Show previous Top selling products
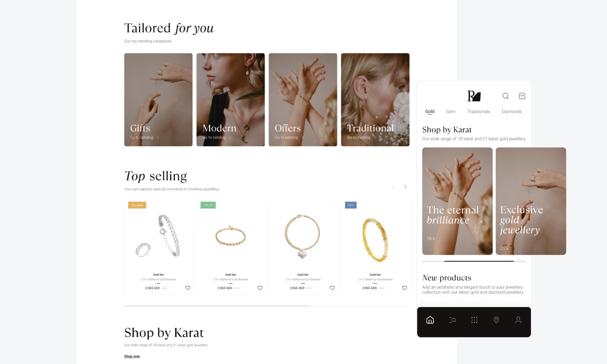The image size is (607, 364). [x=393, y=187]
